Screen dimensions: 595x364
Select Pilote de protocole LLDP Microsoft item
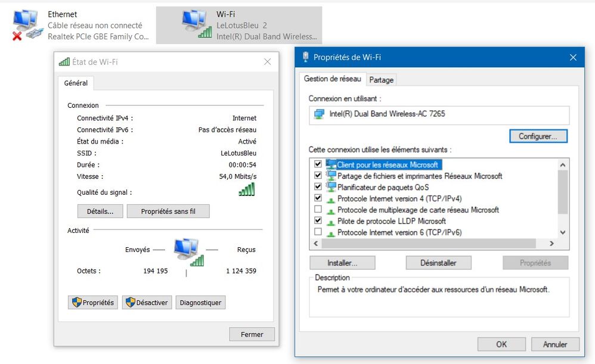coord(391,221)
